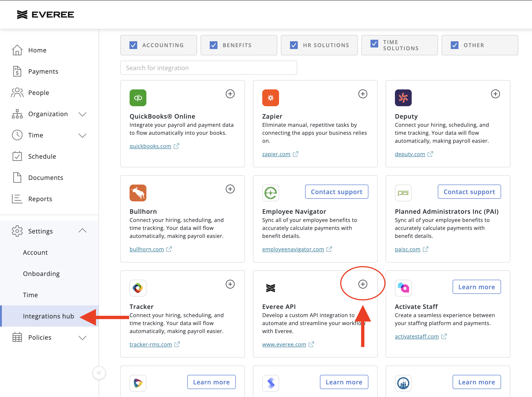Click the plus icon on Tracker card

coord(230,284)
